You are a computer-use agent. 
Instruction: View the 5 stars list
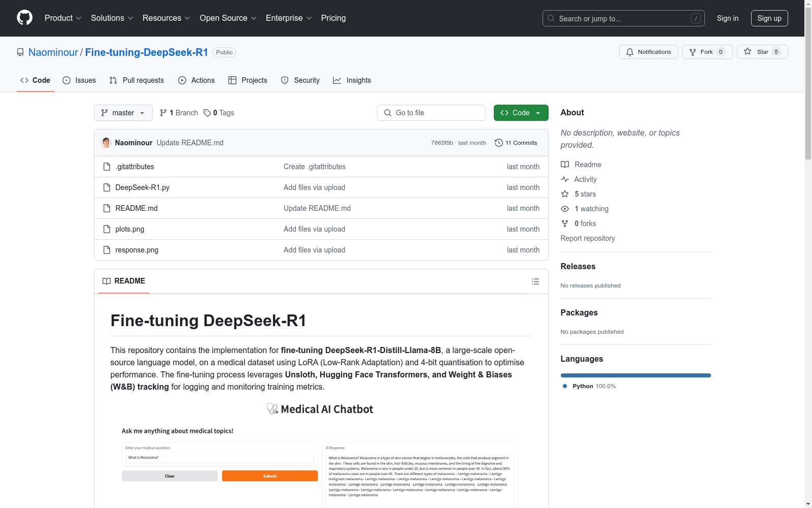(579, 194)
